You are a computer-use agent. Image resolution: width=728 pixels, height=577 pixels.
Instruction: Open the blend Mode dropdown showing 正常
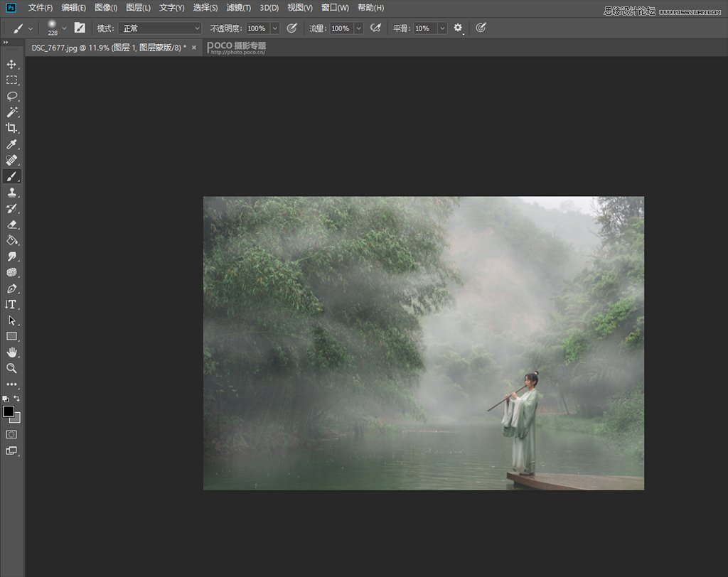pos(160,28)
